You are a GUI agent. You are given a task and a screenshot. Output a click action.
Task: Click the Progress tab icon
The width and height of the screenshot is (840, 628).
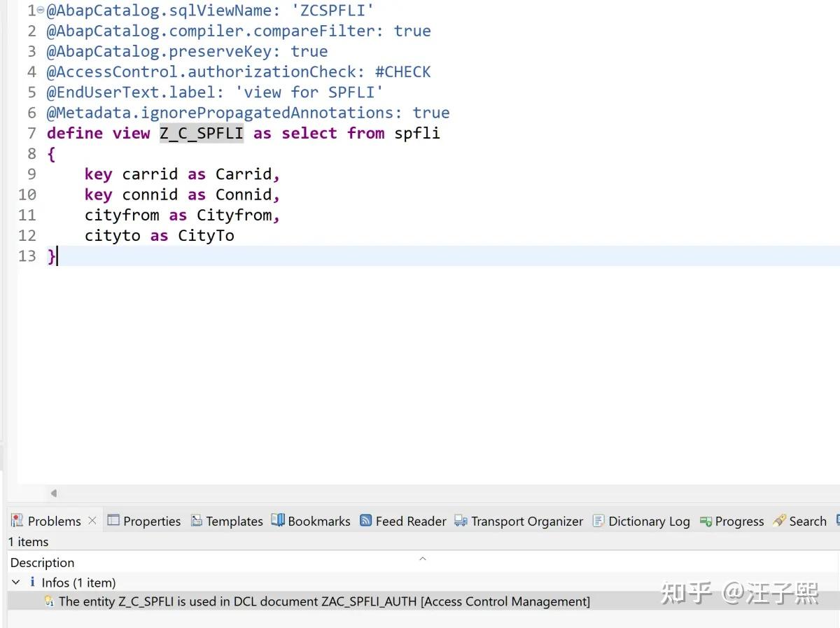[706, 521]
